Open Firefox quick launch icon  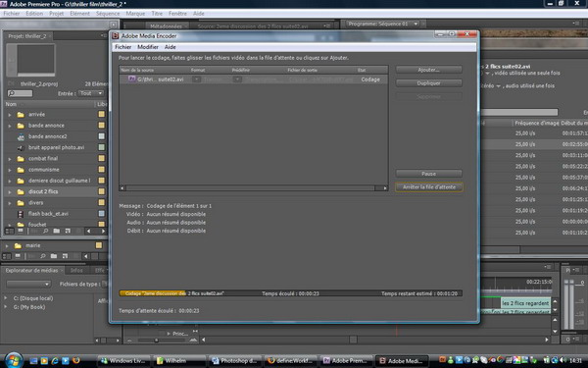coord(76,361)
